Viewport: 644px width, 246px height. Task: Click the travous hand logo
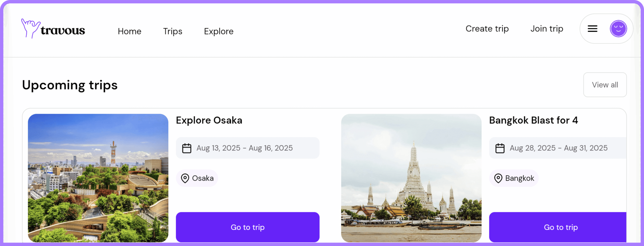click(31, 28)
